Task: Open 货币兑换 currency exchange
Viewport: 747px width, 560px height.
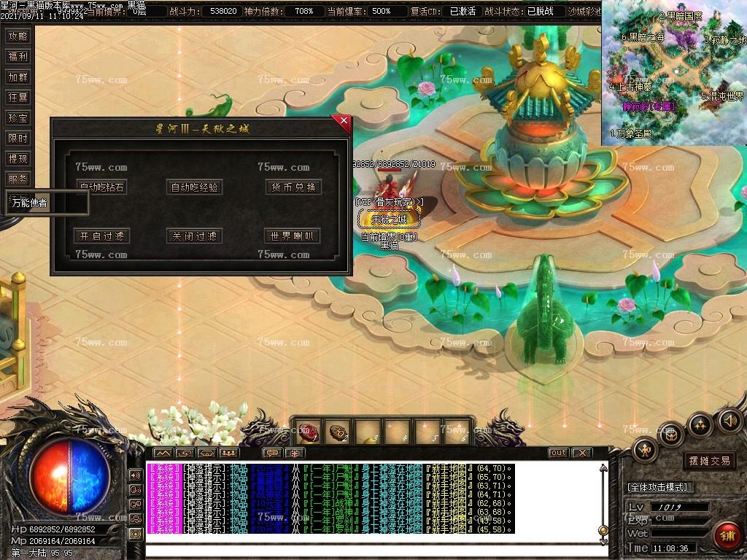Action: 293,187
